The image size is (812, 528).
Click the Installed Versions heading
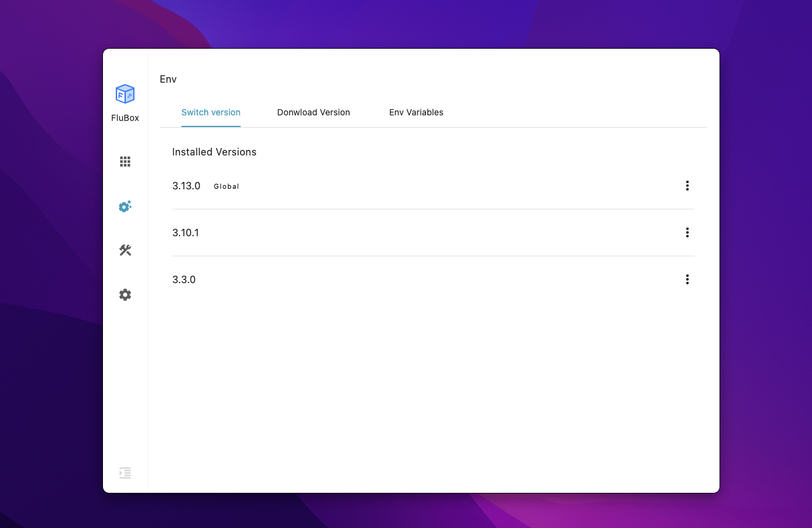point(214,152)
